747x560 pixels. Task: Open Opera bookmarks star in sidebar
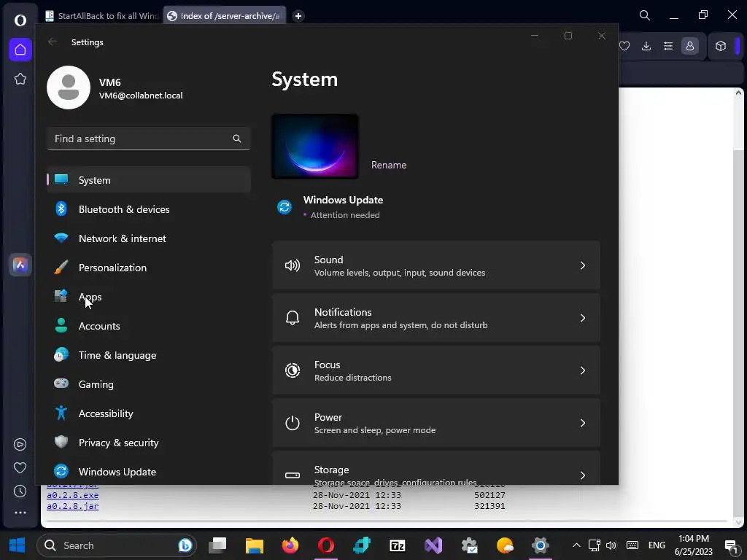(x=20, y=79)
